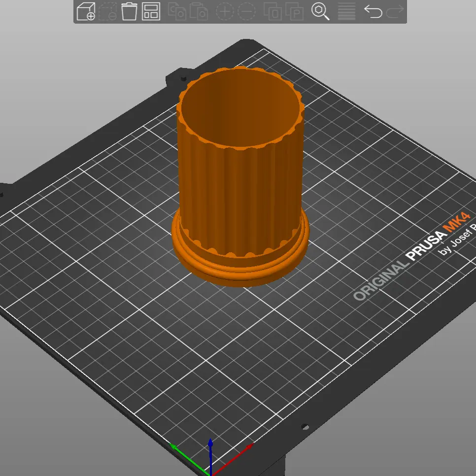476x476 pixels.
Task: Click the Add object cube icon
Action: [86, 11]
